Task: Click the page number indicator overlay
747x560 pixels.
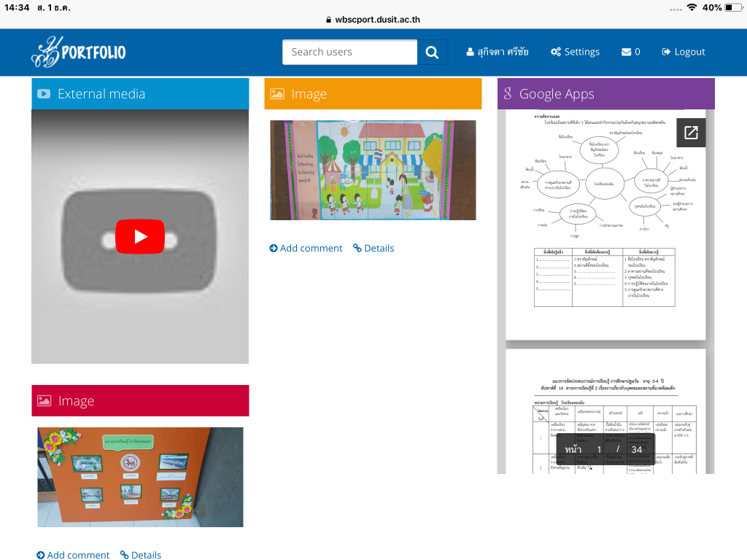Action: click(605, 449)
